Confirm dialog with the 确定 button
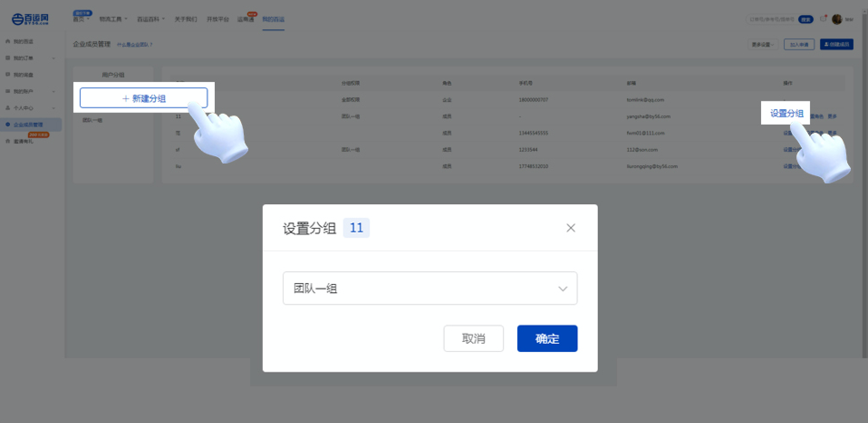868x423 pixels. (x=547, y=338)
